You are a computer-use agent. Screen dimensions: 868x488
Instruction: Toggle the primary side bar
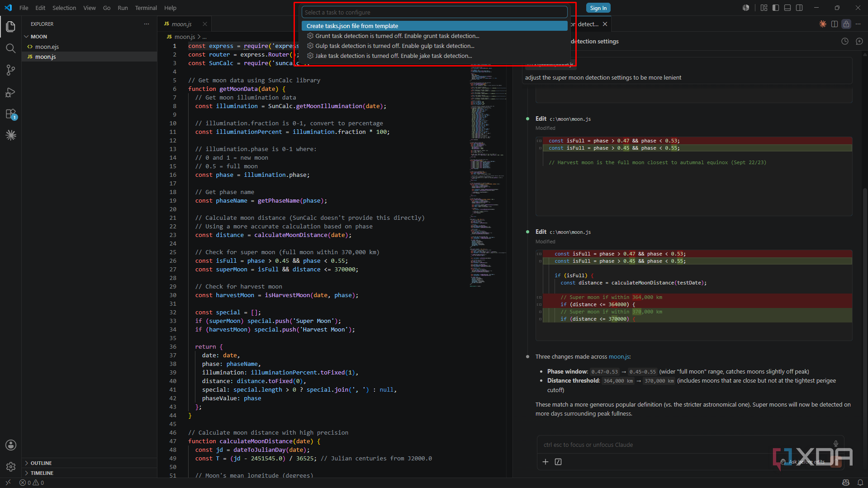776,8
